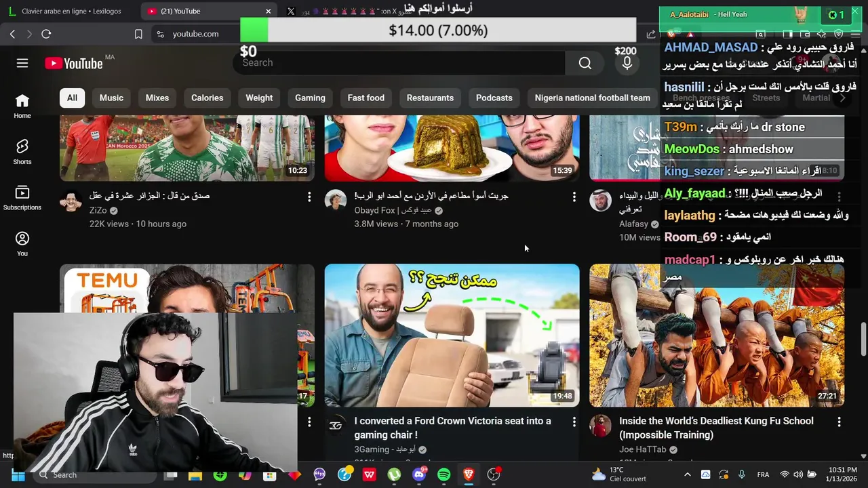Play the Kung Fu School thumbnail
This screenshot has width=868, height=488.
tap(717, 335)
